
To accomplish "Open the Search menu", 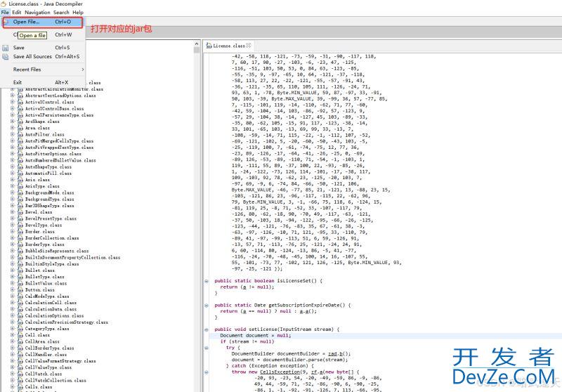I will [x=61, y=12].
